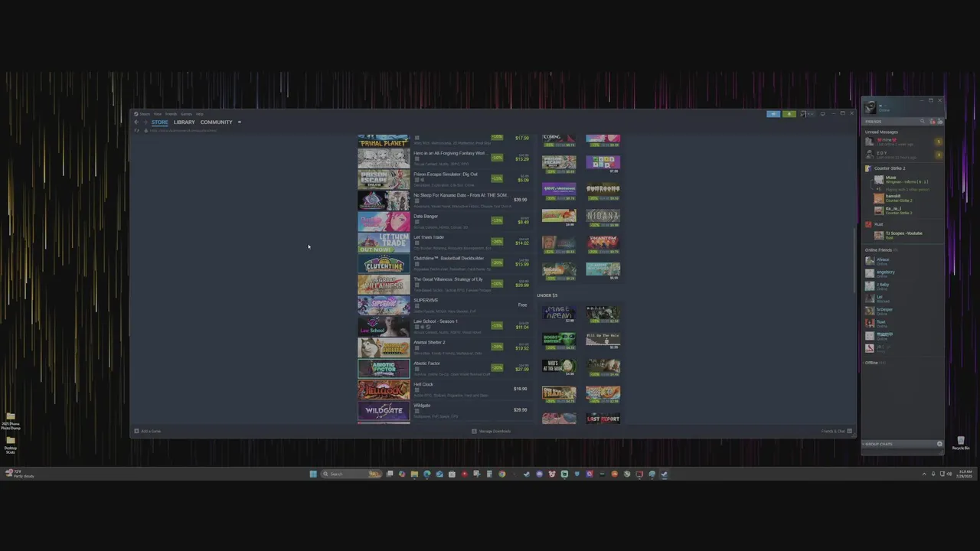Open the Help menu

tap(200, 114)
